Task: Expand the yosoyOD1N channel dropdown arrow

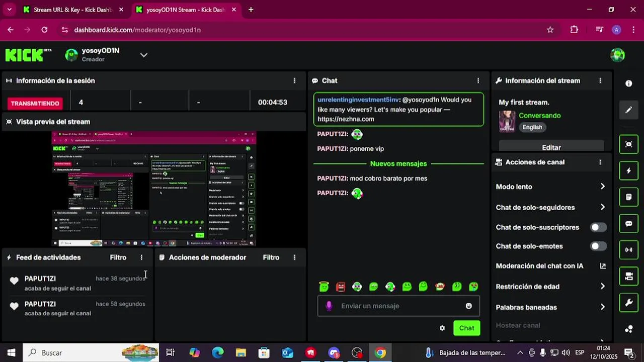Action: pos(144,55)
